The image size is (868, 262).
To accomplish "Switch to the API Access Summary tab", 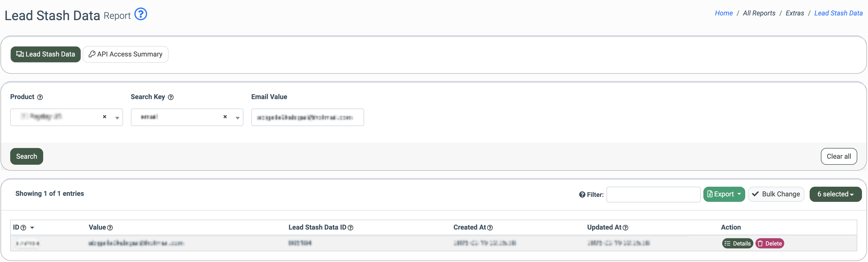I will coord(125,54).
